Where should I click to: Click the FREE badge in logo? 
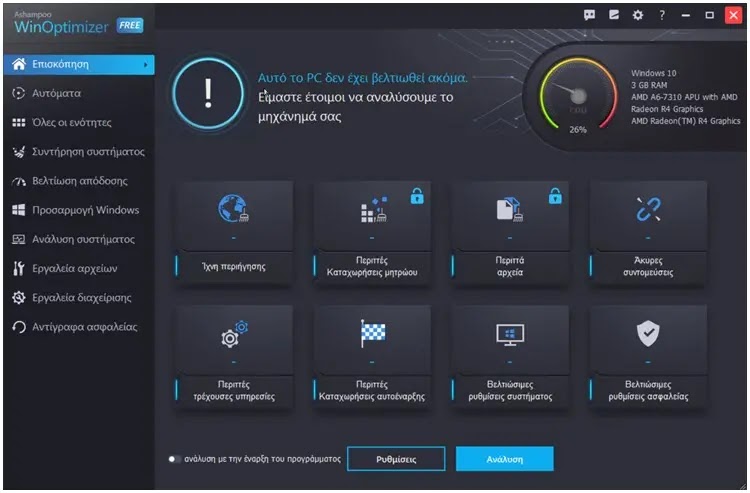click(130, 25)
